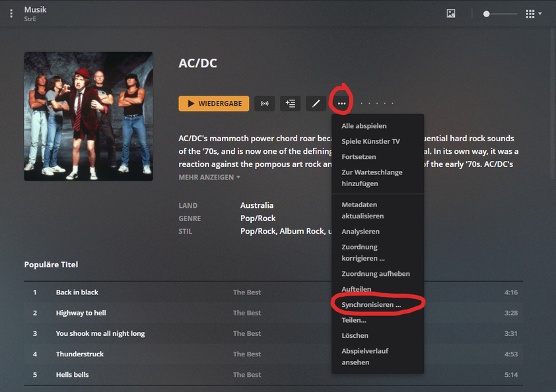
Task: Select the track Highway to hell
Action: coord(81,313)
